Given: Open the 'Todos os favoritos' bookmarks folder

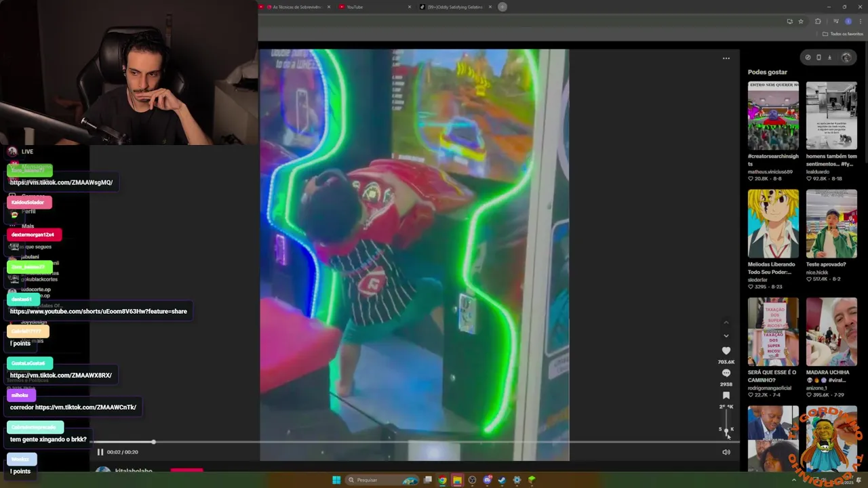Looking at the screenshot, I should point(843,34).
